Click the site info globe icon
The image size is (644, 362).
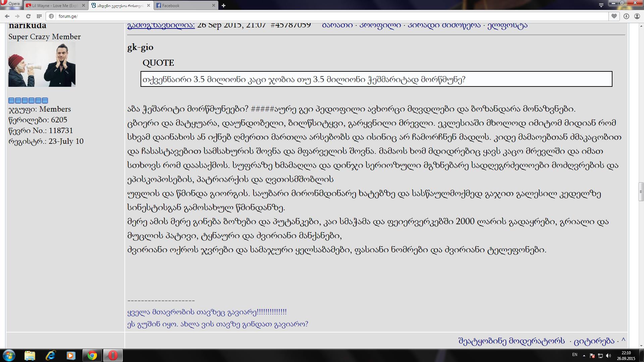pos(51,16)
